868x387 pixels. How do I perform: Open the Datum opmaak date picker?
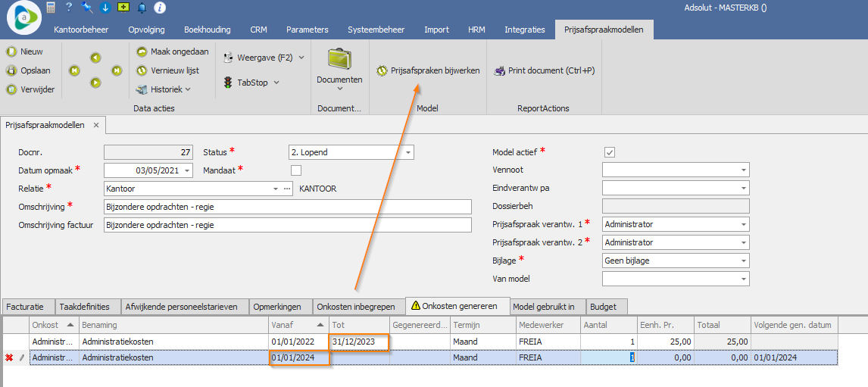[x=187, y=170]
